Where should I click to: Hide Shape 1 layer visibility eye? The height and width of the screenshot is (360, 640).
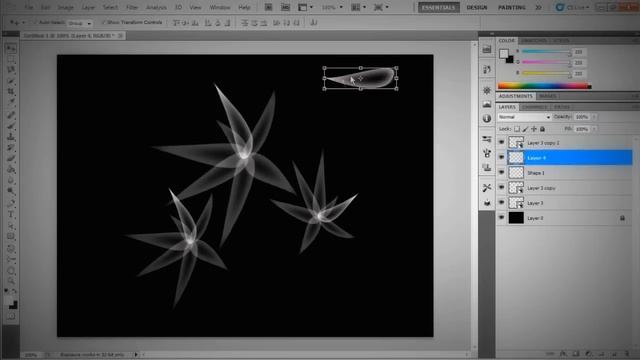click(x=501, y=173)
